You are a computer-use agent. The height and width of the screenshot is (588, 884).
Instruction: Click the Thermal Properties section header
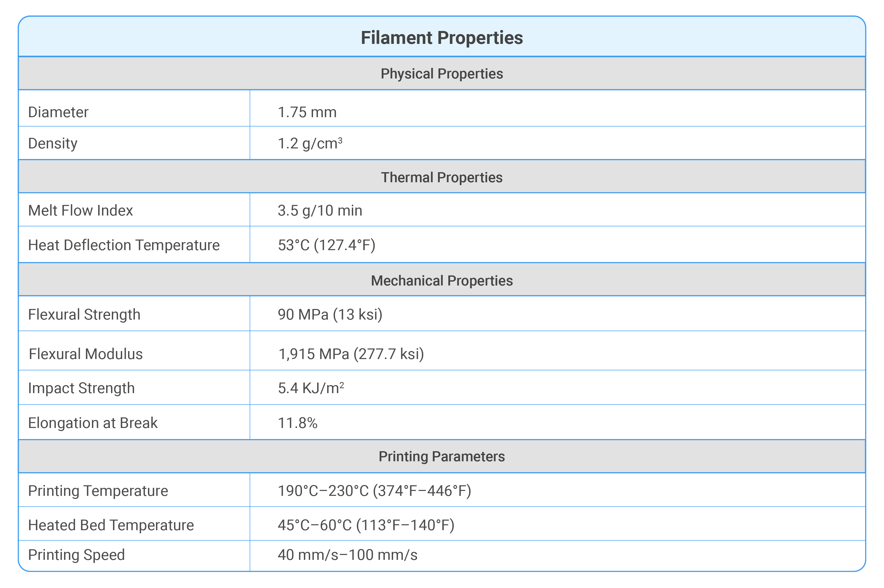[442, 177]
